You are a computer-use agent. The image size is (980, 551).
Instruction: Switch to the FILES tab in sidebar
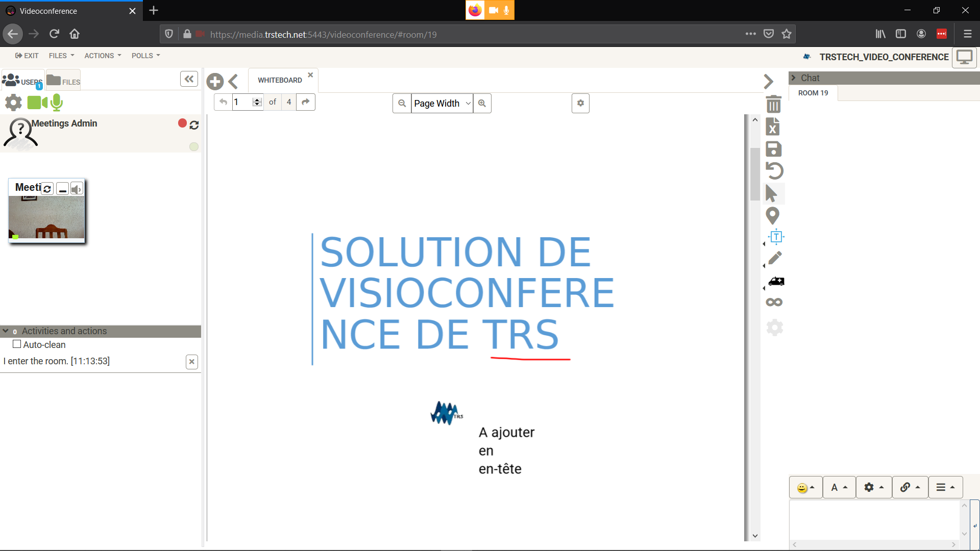[x=63, y=81]
